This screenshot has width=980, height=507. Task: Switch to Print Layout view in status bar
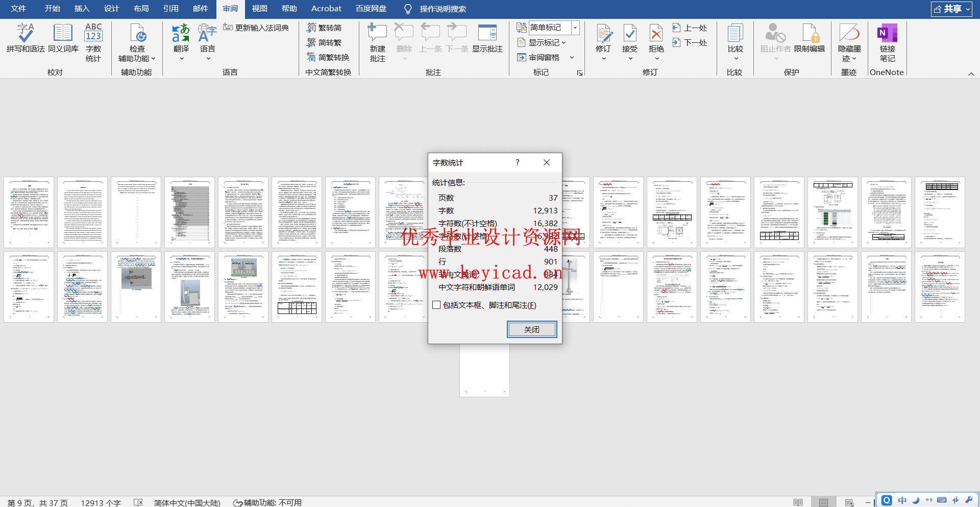(x=823, y=503)
